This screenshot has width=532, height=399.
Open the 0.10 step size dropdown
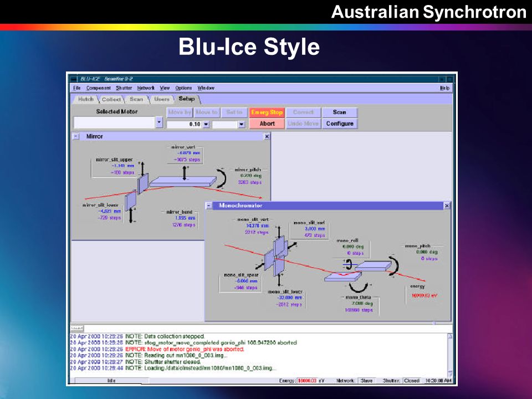(206, 125)
